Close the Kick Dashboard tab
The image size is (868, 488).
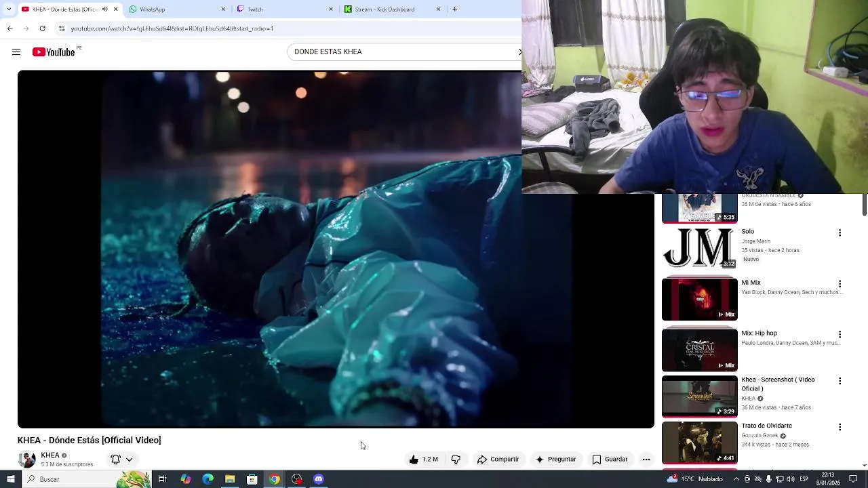438,9
